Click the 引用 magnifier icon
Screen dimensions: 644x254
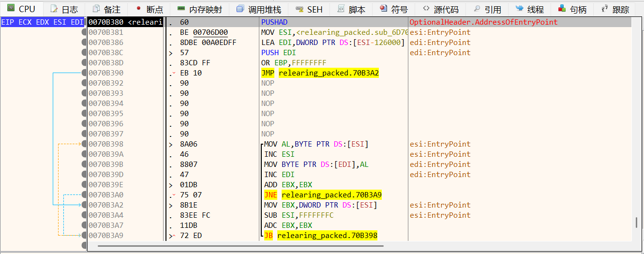(x=477, y=9)
